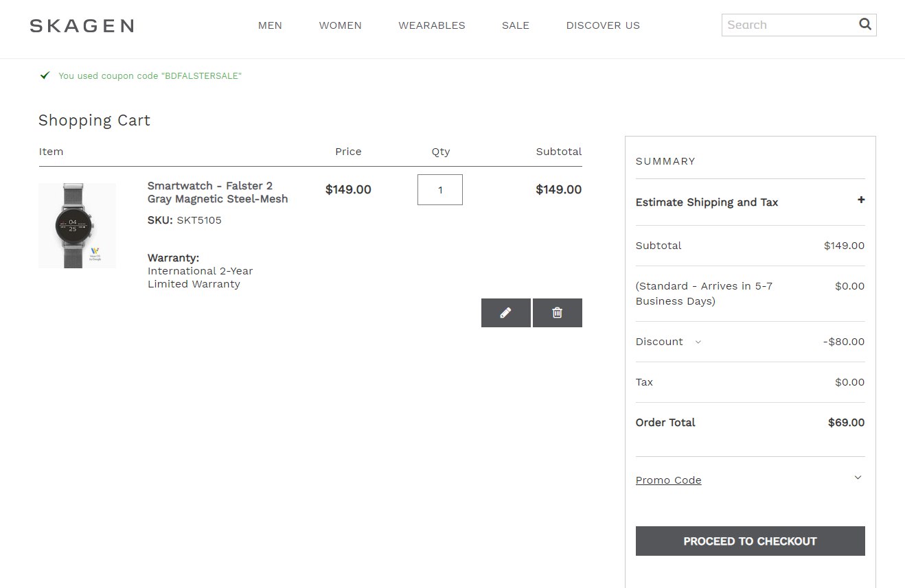Click the Qty column header
Image resolution: width=905 pixels, height=588 pixels.
point(441,152)
